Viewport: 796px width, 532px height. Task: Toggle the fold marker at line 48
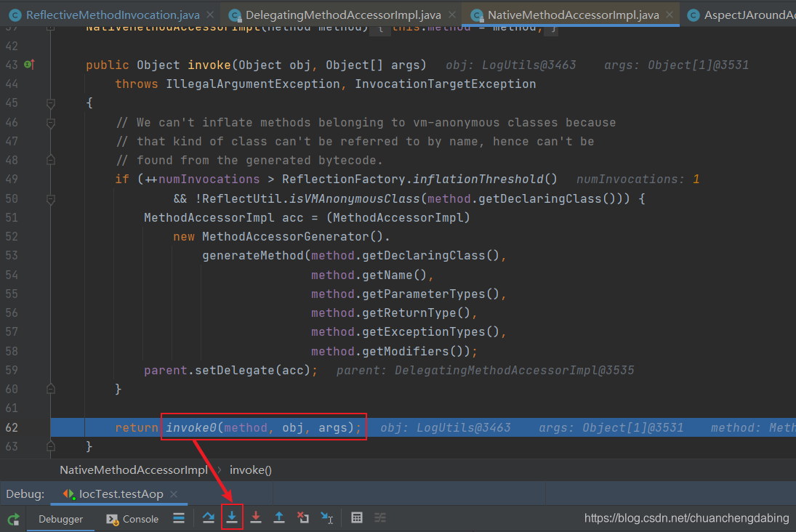coord(51,160)
